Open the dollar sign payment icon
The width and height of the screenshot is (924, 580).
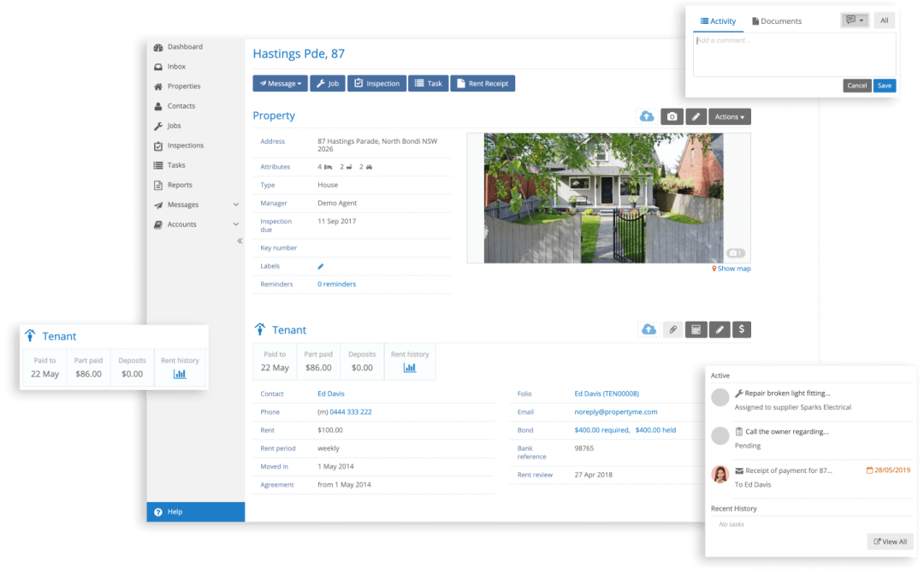tap(741, 328)
